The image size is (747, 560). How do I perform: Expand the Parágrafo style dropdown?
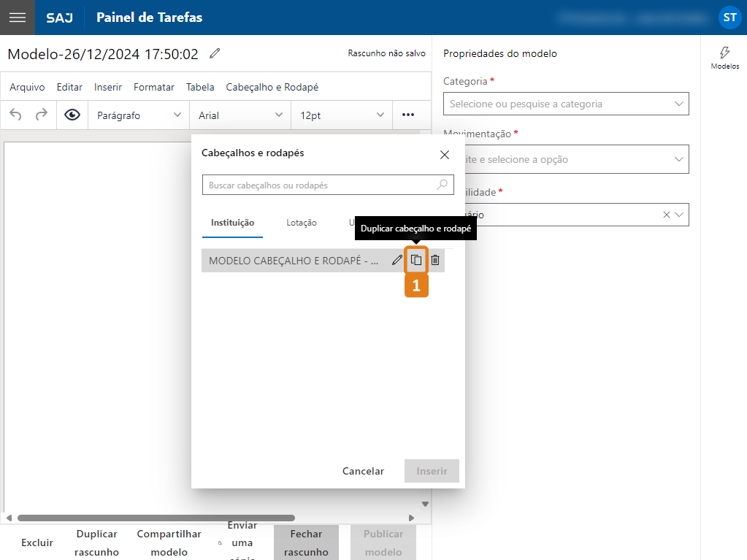click(139, 115)
